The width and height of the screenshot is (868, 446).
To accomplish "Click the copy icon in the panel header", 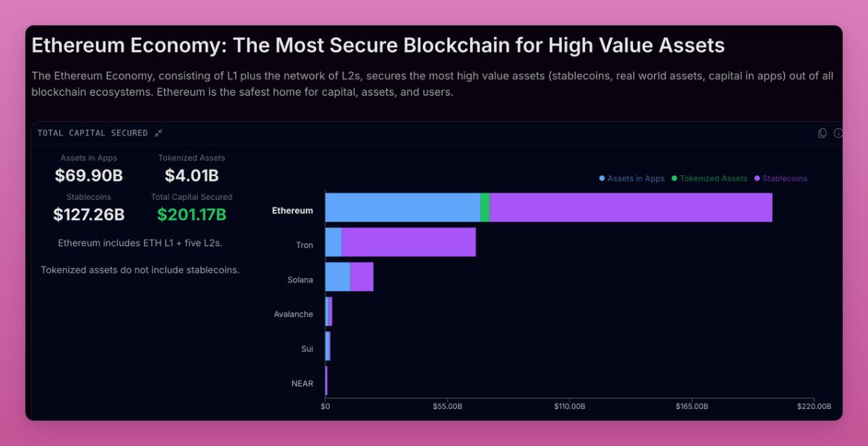I will (x=822, y=133).
